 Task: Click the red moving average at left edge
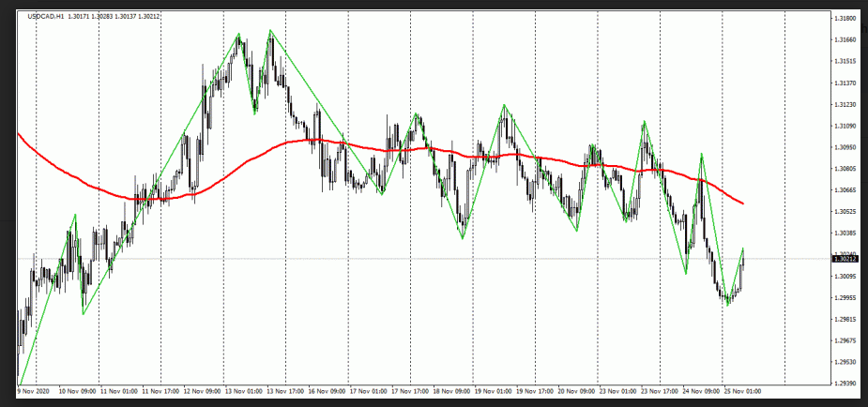(20, 134)
